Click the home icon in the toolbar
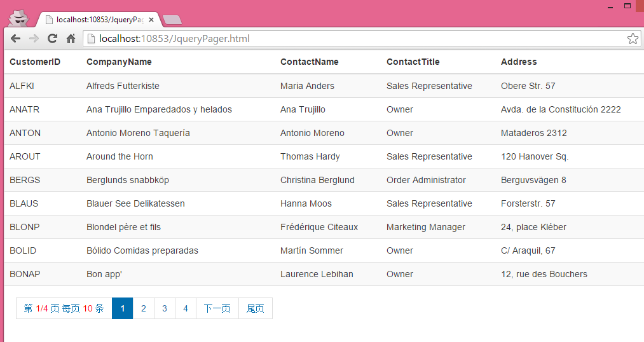Image resolution: width=644 pixels, height=342 pixels. coord(71,39)
